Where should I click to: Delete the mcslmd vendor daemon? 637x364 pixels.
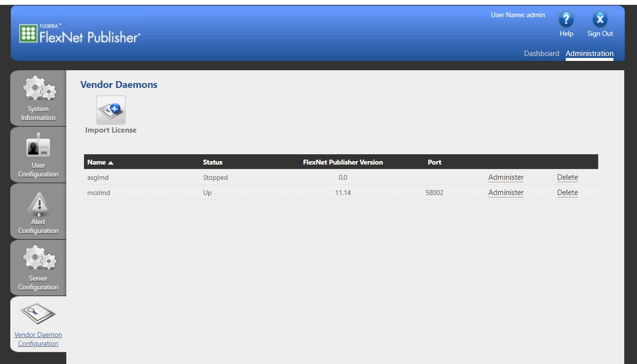pos(567,193)
